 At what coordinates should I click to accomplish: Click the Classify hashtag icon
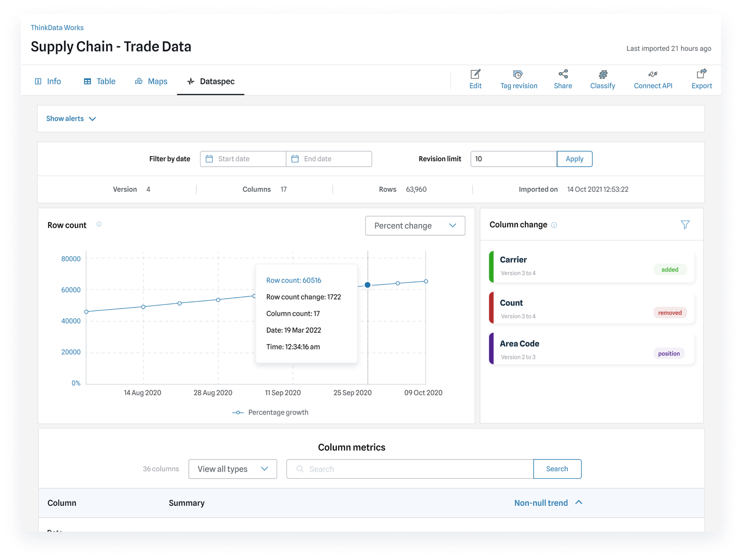pyautogui.click(x=603, y=74)
